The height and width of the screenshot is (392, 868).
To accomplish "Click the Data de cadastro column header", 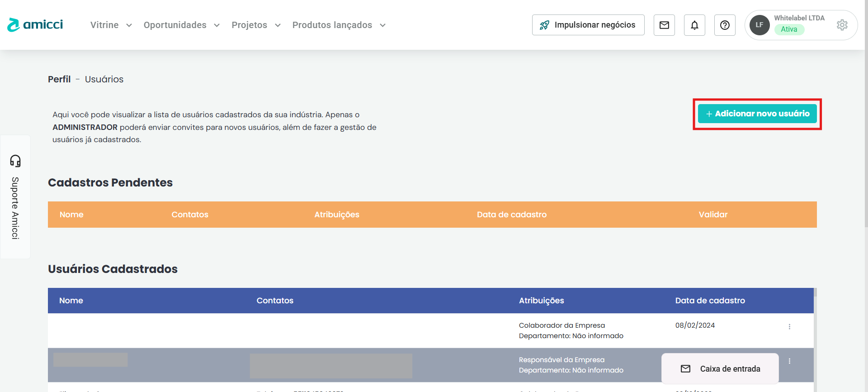I will (710, 301).
